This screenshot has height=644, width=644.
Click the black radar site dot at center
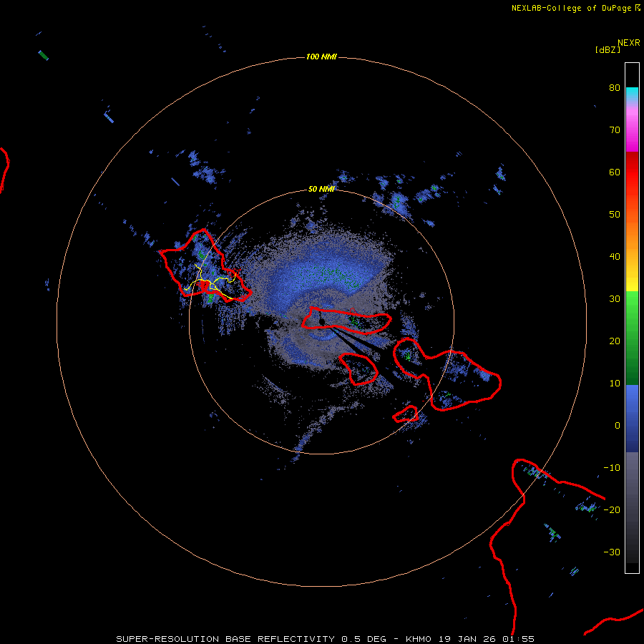click(322, 321)
